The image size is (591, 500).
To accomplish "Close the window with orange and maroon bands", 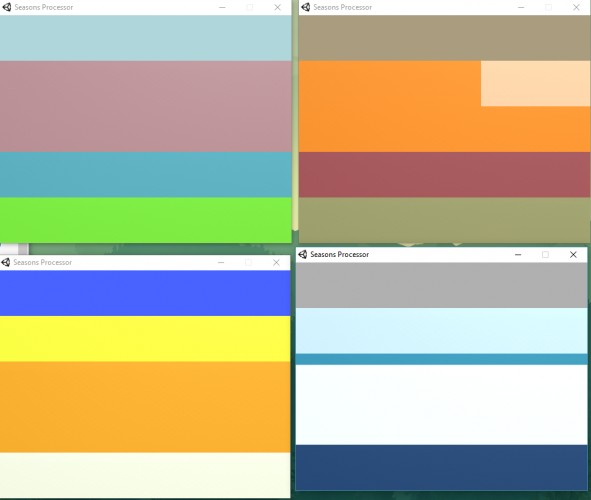I will (x=576, y=8).
